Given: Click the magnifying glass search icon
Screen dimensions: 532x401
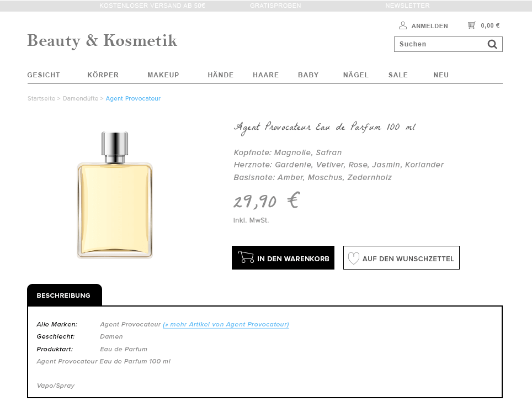Looking at the screenshot, I should coord(492,44).
